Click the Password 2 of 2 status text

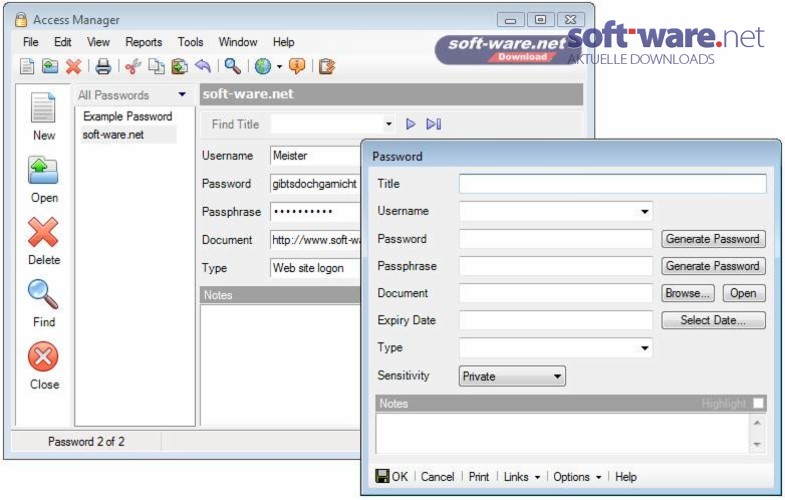point(86,441)
